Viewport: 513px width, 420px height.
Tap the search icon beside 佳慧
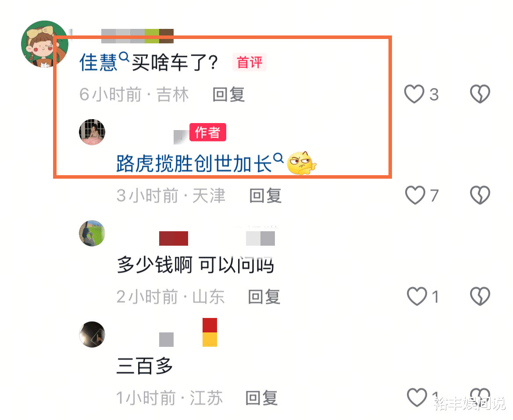coord(124,57)
